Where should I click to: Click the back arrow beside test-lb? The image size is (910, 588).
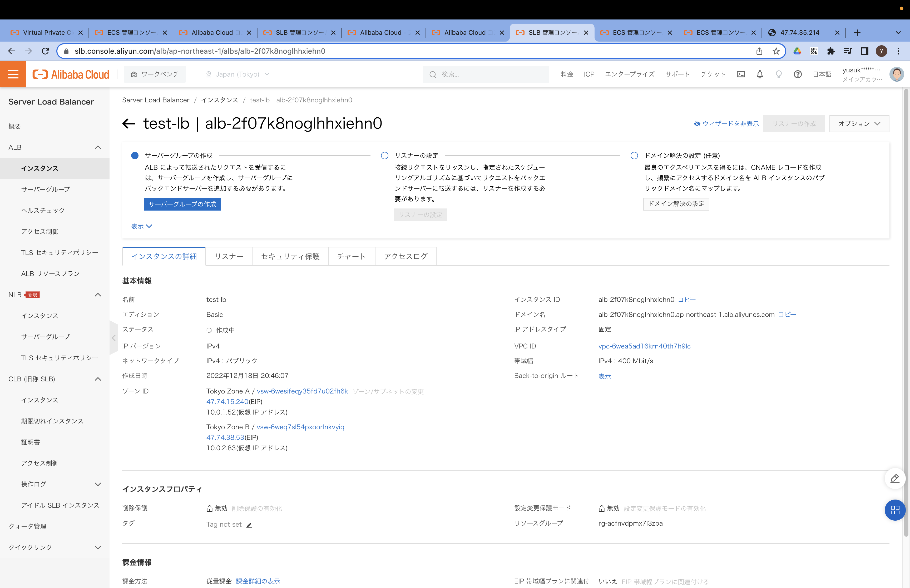click(129, 123)
